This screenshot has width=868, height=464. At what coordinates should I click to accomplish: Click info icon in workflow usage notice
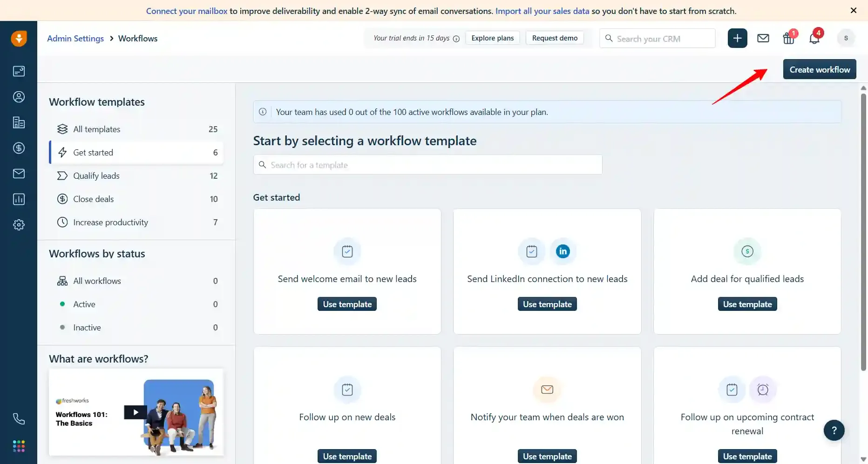[263, 112]
